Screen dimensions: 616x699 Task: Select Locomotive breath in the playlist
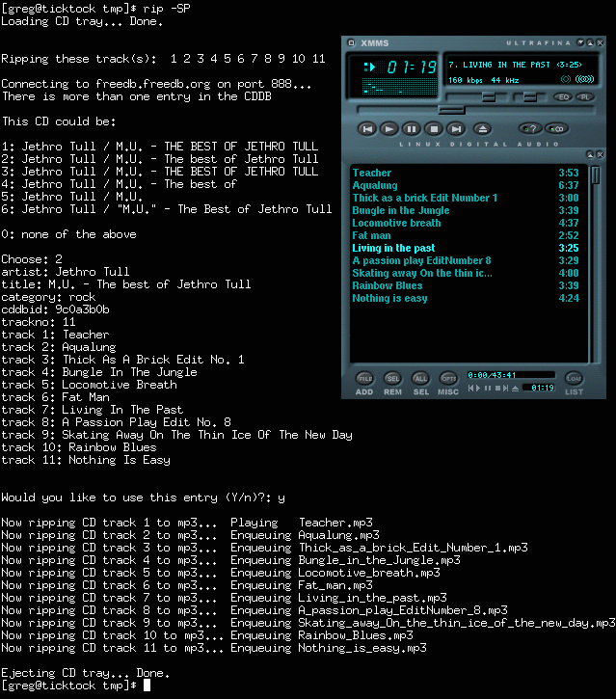point(396,223)
